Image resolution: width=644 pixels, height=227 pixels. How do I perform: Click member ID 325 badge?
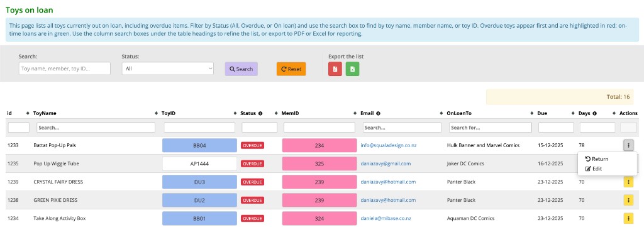(x=319, y=163)
